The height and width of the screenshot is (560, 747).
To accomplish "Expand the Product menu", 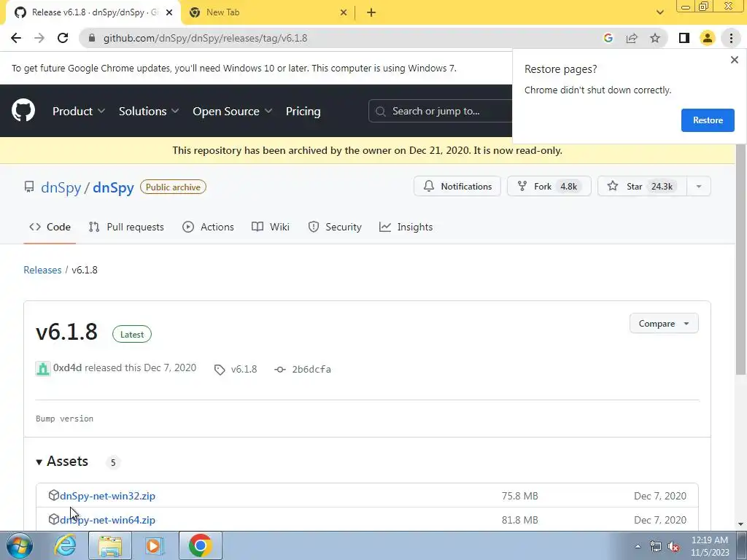I will (x=79, y=111).
